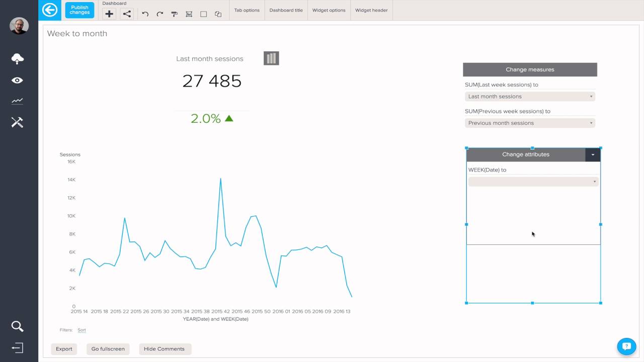The width and height of the screenshot is (644, 362).
Task: Click the back arrow button
Action: click(x=50, y=10)
